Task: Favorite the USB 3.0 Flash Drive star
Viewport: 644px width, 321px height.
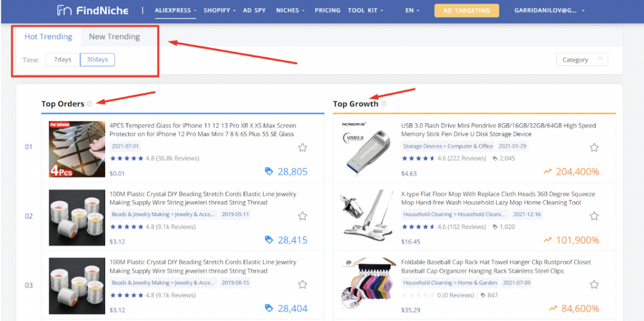Action: (594, 148)
